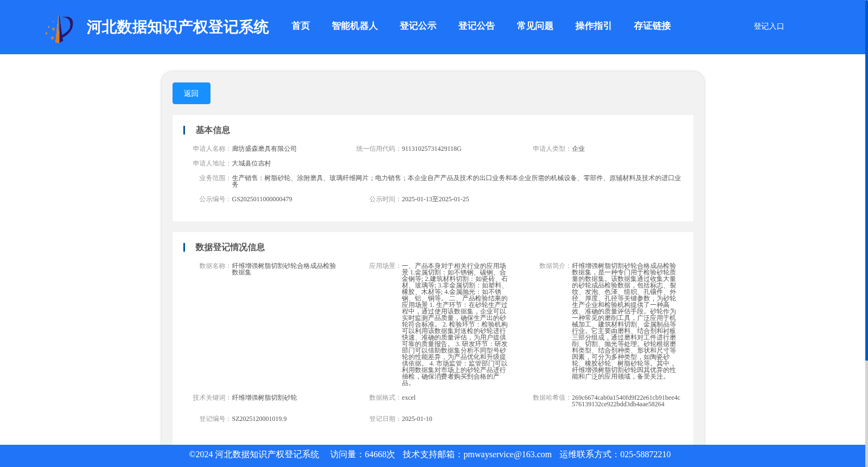The image size is (868, 467).
Task: Select publicity number GS2025011000000479
Action: pos(262,199)
